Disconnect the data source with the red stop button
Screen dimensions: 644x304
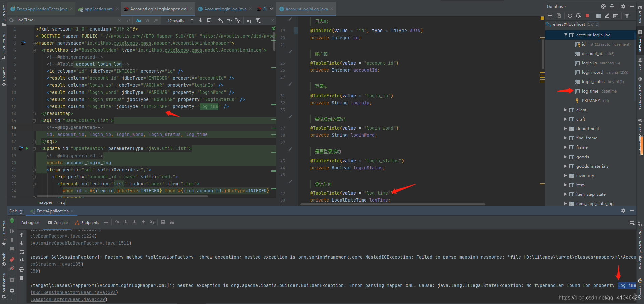(x=587, y=16)
